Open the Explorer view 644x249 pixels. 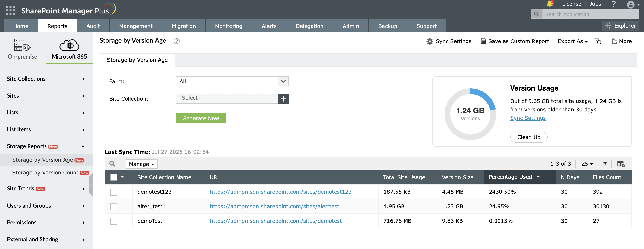point(621,26)
